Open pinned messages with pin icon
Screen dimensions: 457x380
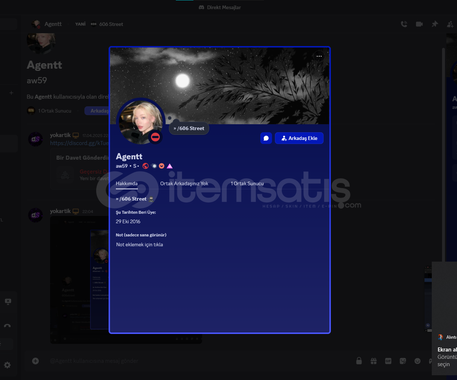point(435,24)
